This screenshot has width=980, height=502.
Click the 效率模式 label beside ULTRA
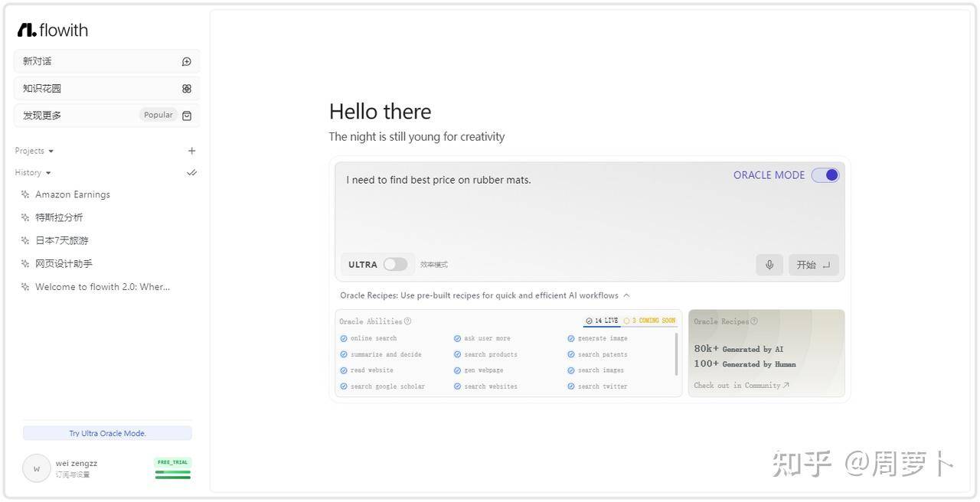tap(434, 265)
